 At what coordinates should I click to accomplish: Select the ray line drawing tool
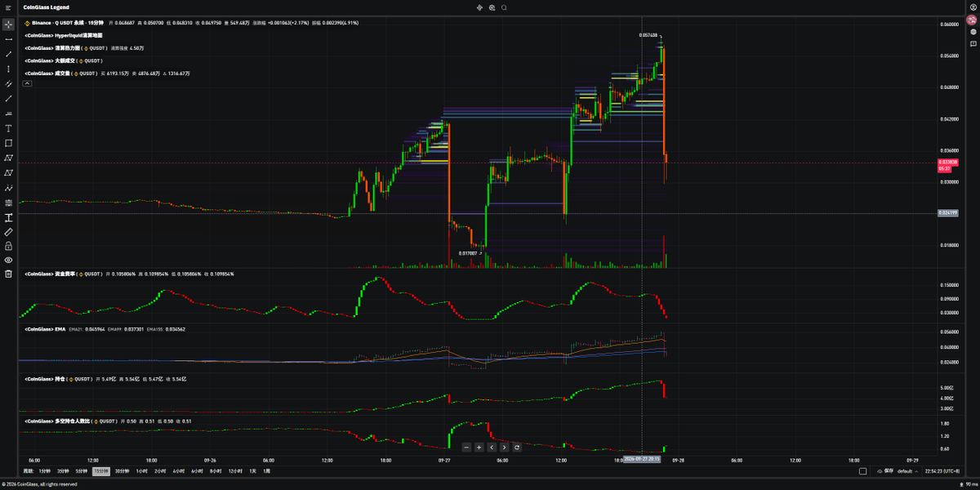click(x=8, y=98)
